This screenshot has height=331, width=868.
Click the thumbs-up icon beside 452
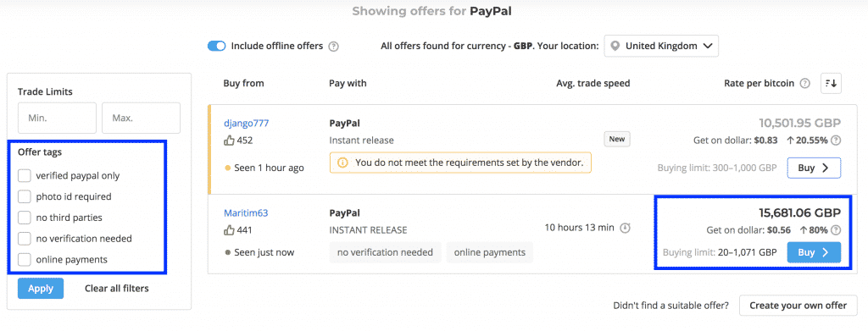pos(229,141)
